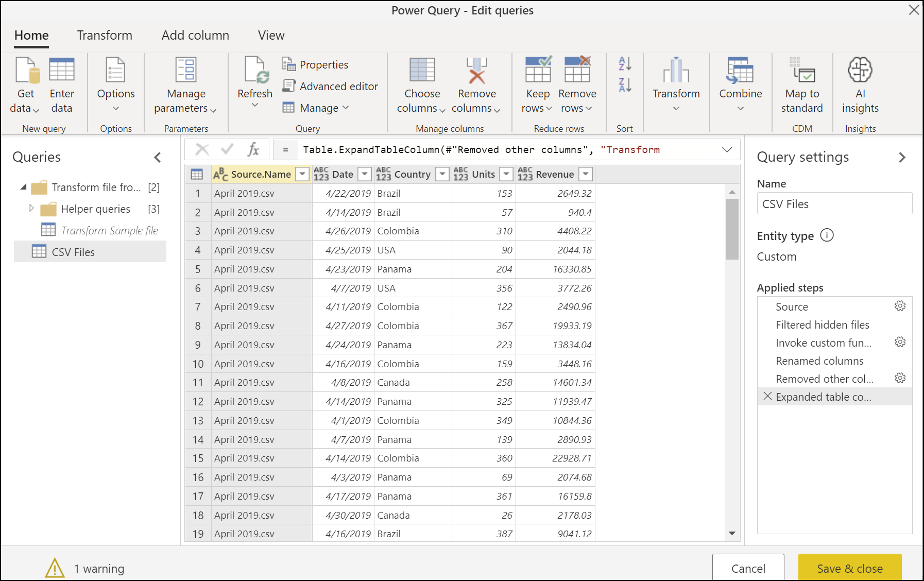Click Save & close
Image resolution: width=924 pixels, height=581 pixels.
[850, 568]
